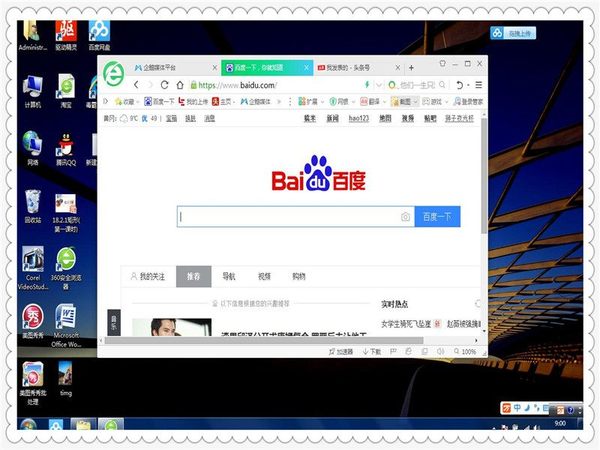Expand the more-bookmarks chevron after 企鹅媒体

pos(279,101)
